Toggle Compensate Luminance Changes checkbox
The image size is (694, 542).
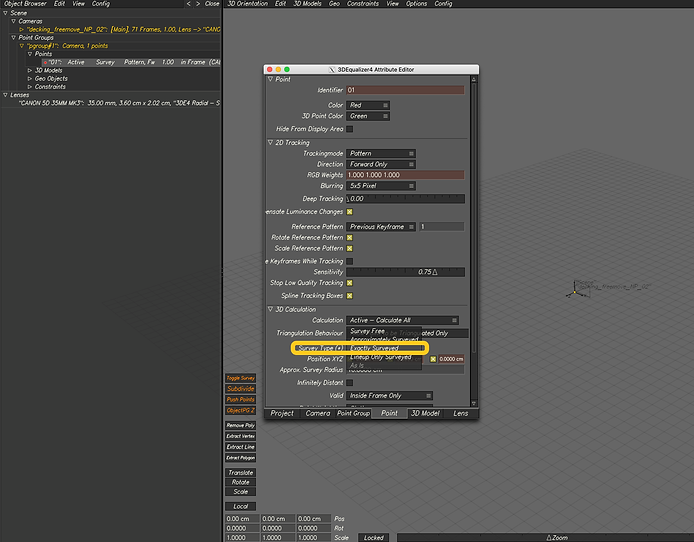click(350, 211)
